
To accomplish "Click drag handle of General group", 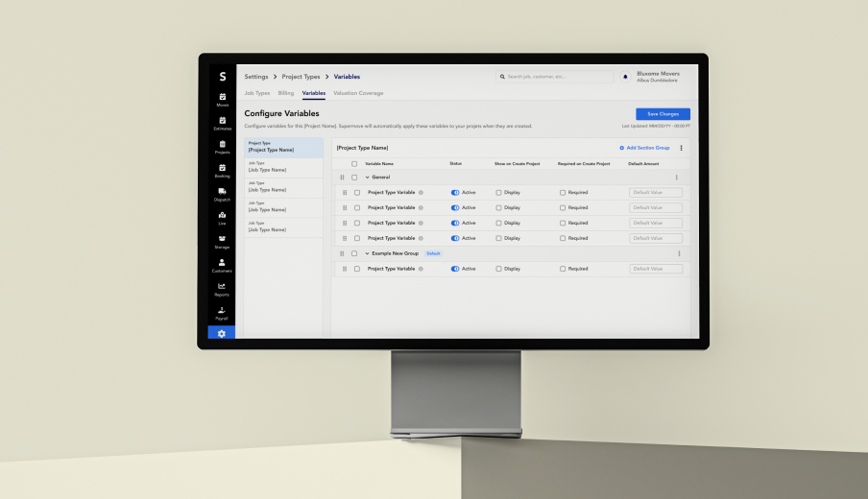I will click(342, 178).
